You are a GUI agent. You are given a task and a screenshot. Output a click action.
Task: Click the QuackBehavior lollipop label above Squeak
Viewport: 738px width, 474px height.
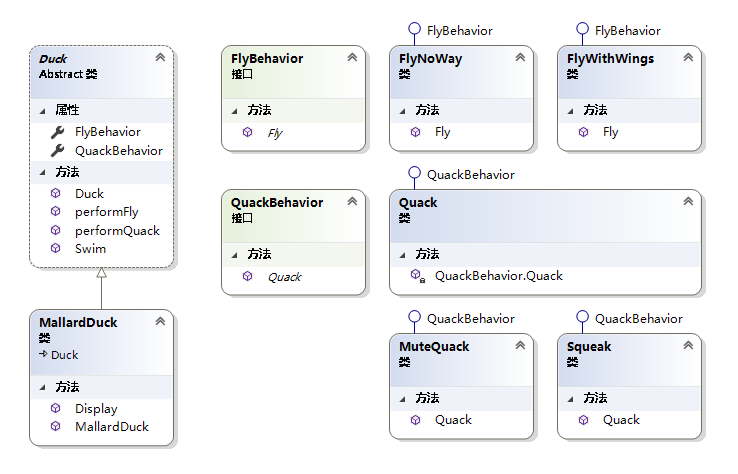pos(638,318)
